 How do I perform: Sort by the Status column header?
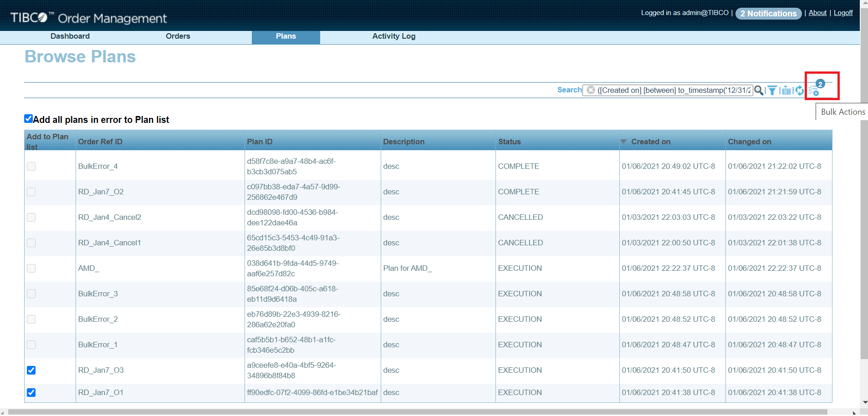[x=509, y=142]
